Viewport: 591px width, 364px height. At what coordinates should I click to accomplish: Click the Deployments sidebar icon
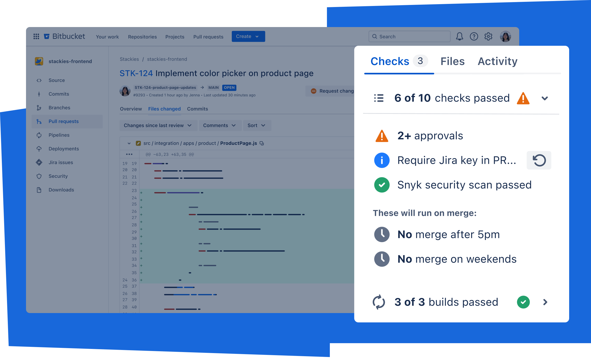[39, 148]
